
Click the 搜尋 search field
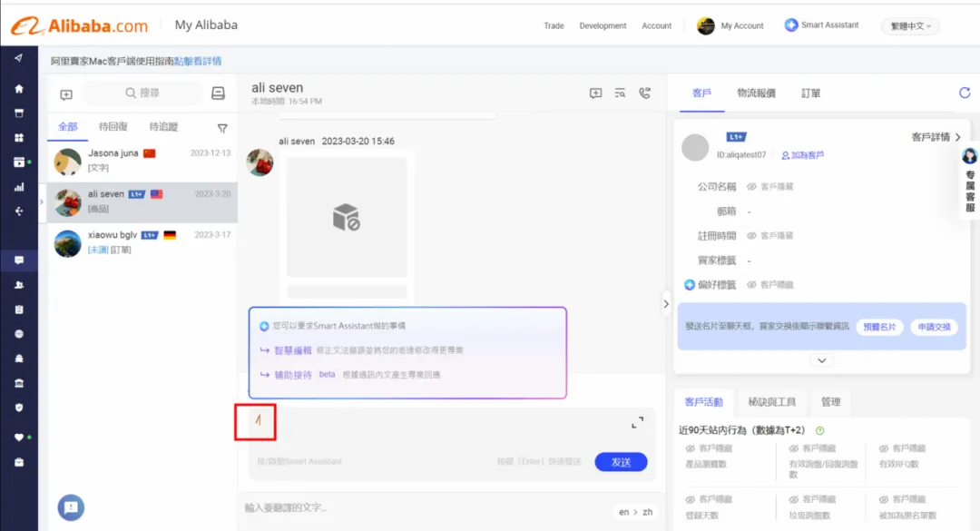142,93
